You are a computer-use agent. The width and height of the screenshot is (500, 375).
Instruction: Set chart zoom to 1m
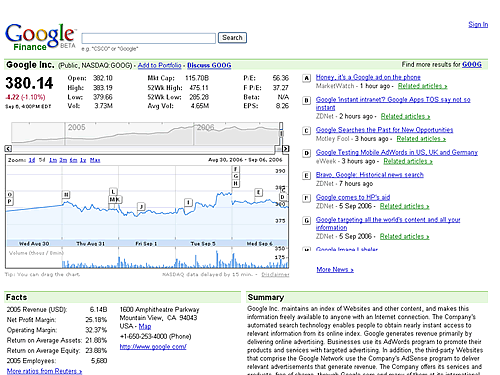tap(53, 160)
